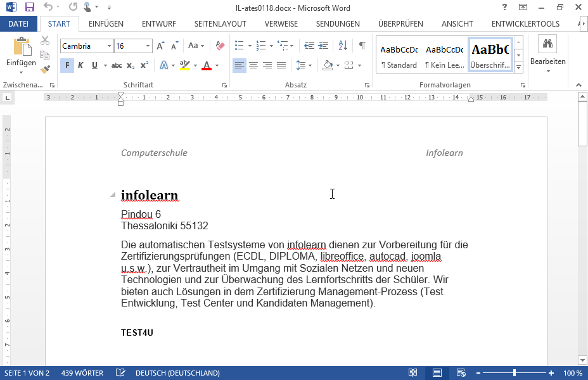Click the tab selector at the ruler's left end

point(7,98)
